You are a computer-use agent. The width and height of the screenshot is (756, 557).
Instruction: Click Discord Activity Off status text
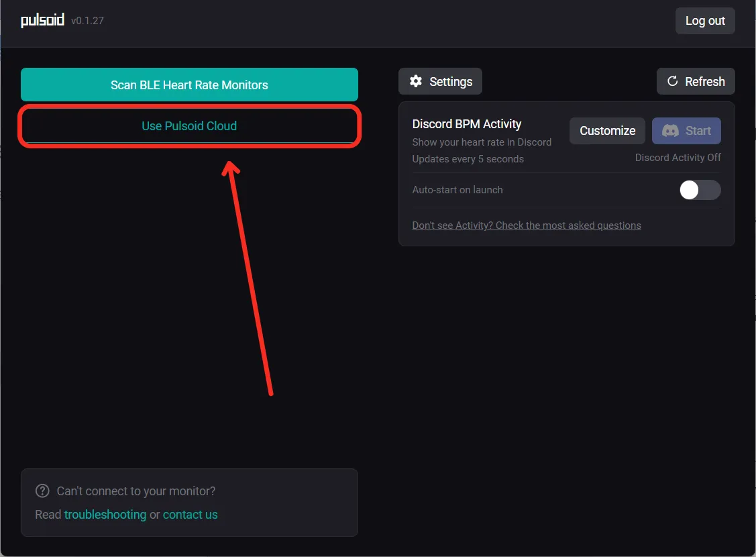pos(678,158)
